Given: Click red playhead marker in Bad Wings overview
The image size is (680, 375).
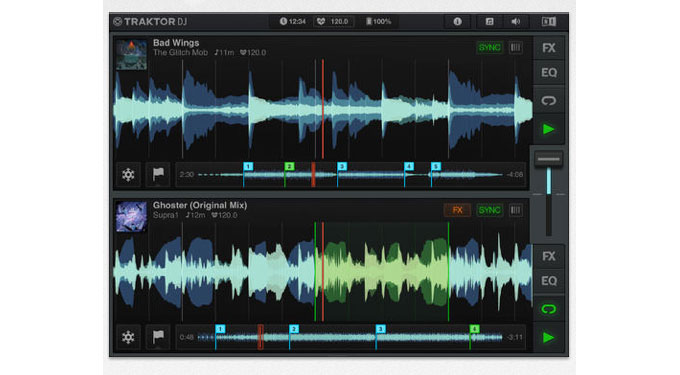Looking at the screenshot, I should [313, 175].
